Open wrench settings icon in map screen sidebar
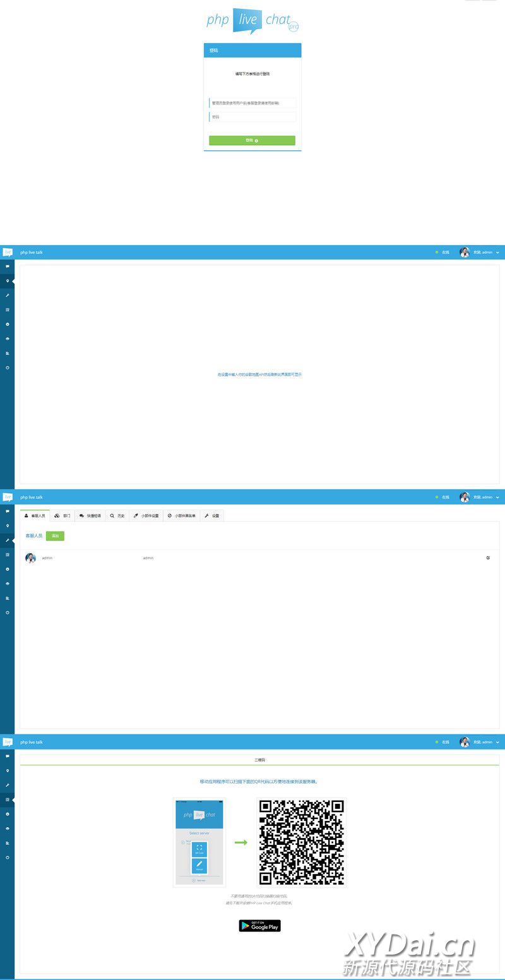 pyautogui.click(x=8, y=296)
